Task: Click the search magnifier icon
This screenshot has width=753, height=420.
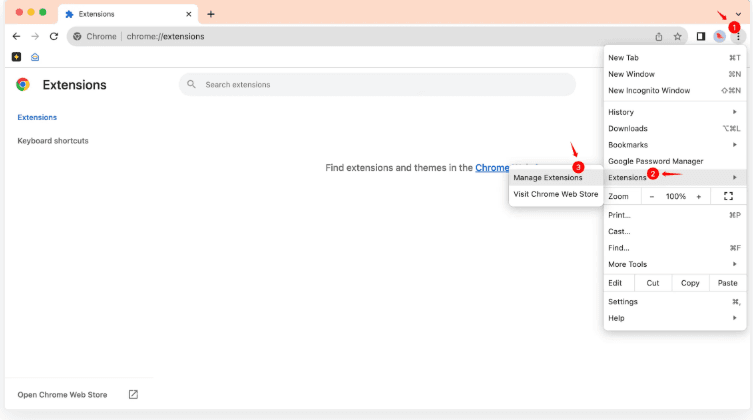Action: pos(191,84)
